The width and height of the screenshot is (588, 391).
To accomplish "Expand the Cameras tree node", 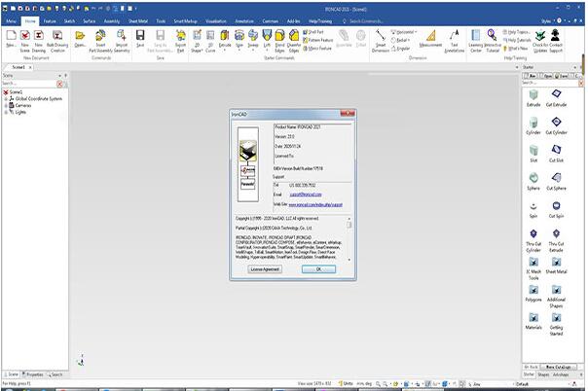I will [6, 106].
